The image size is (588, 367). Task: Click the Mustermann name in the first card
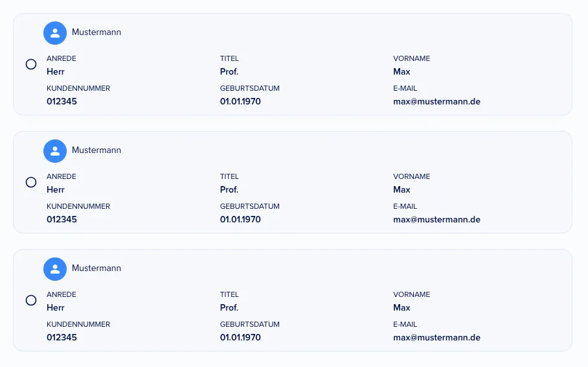point(96,32)
